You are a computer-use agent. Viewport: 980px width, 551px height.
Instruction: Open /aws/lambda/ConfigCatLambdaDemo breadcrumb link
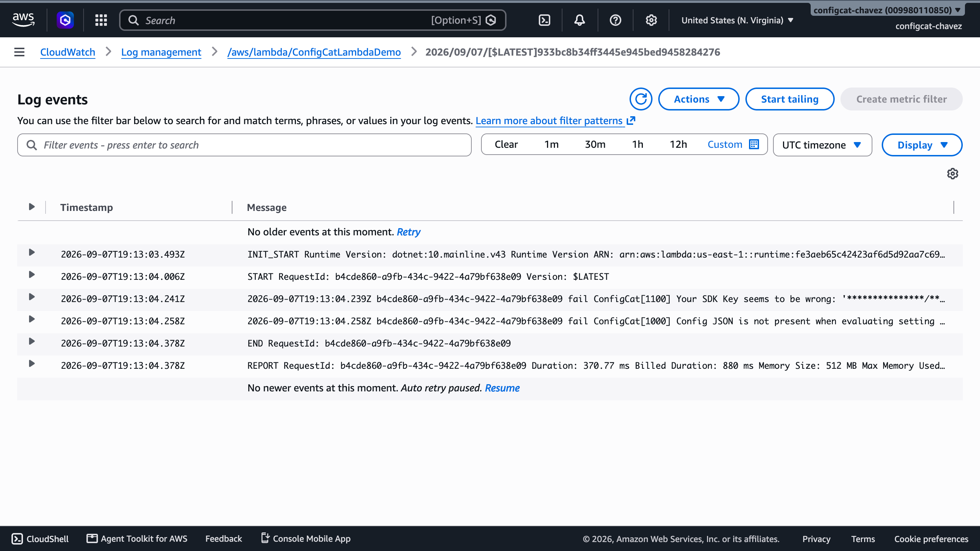314,52
